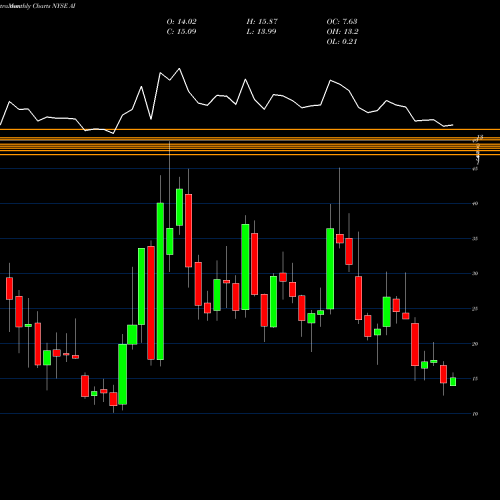Image resolution: width=500 pixels, height=500 pixels.
Task: Select the rightmost green candlestick on the chart
Action: tap(453, 382)
